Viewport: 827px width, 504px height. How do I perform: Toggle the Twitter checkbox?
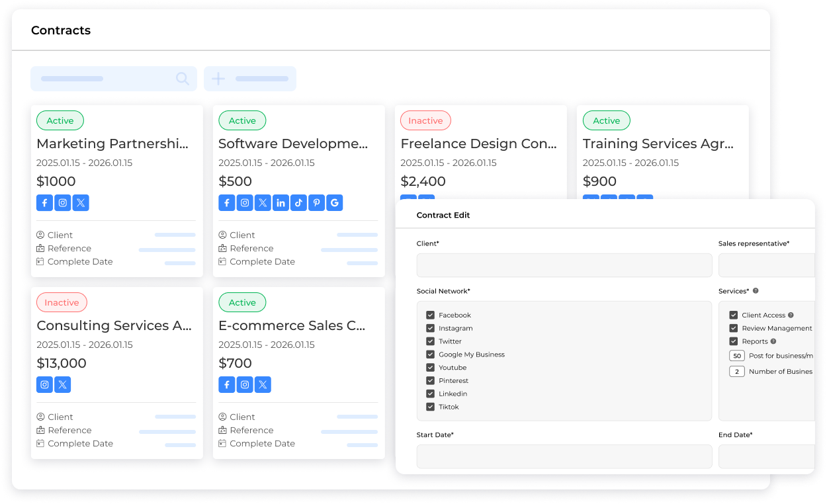(x=431, y=341)
